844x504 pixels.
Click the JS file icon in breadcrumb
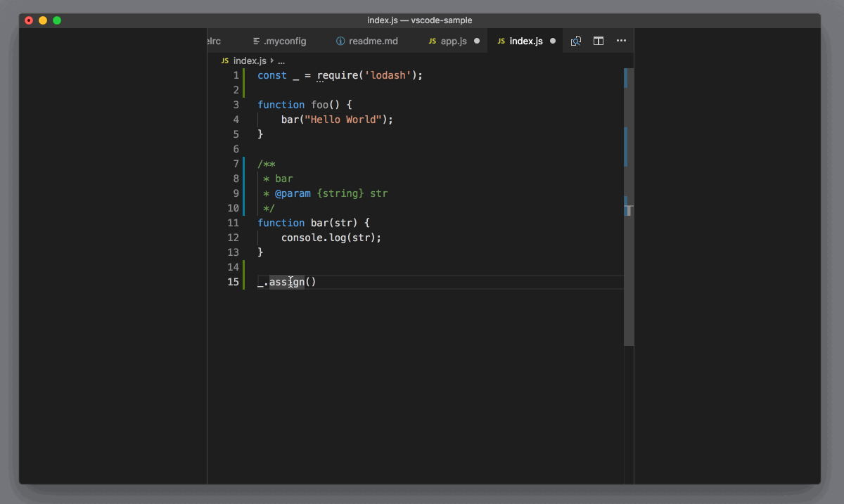coord(225,61)
